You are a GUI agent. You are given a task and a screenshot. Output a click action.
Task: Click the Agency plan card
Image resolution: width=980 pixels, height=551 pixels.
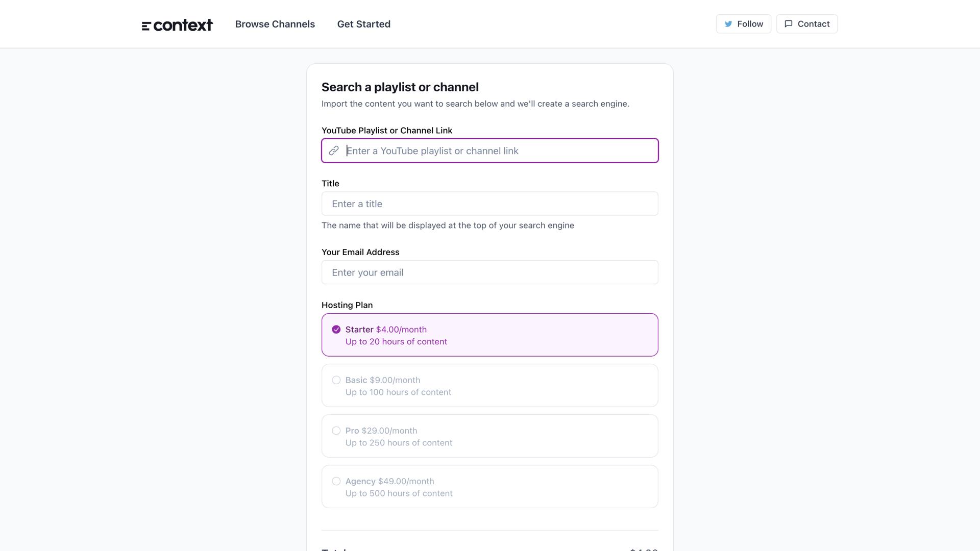pos(489,486)
